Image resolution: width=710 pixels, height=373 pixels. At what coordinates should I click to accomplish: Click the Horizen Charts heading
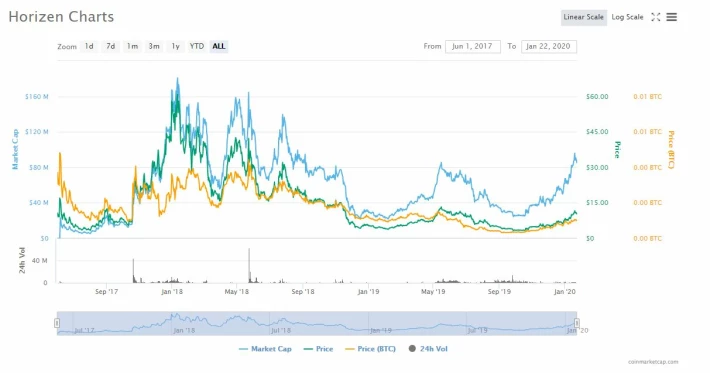(61, 17)
